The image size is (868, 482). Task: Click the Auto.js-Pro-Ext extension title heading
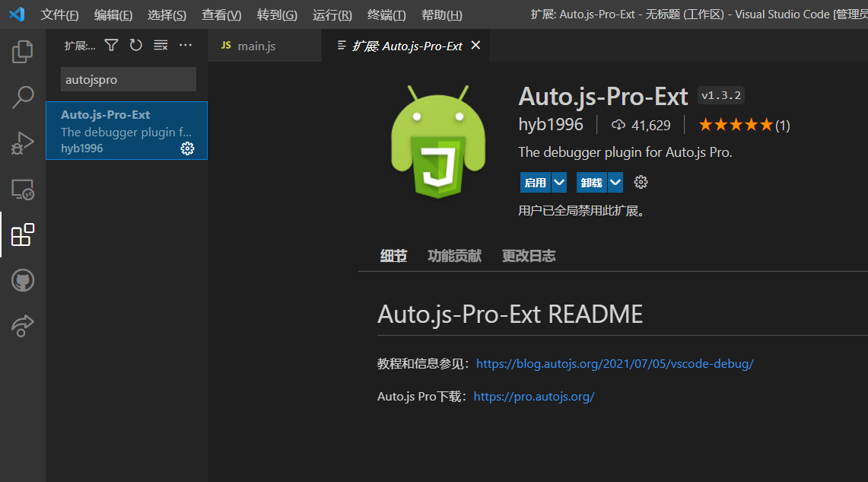(x=603, y=97)
